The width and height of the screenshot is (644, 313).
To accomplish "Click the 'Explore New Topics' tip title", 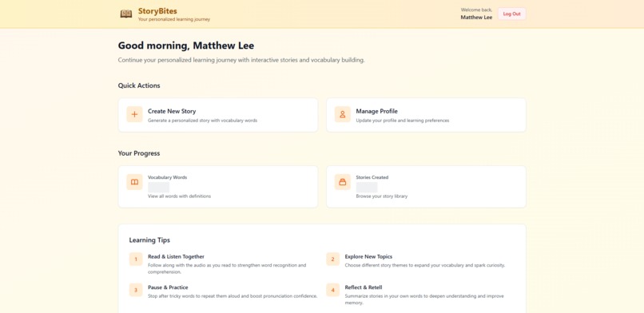I will coord(368,256).
